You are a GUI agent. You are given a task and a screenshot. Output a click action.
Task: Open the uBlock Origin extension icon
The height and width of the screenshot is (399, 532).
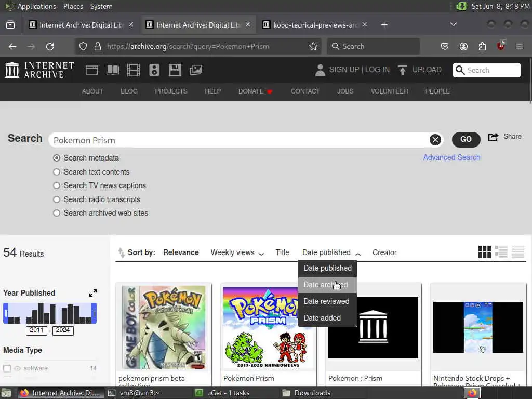coord(501,46)
